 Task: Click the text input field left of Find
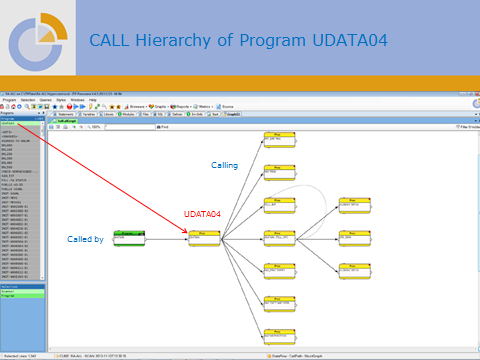(130, 127)
